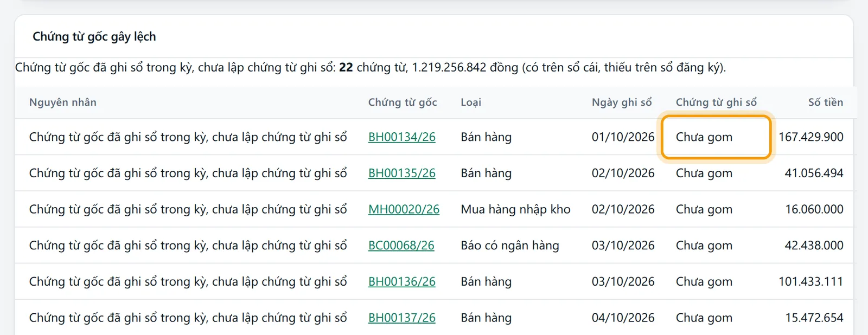Click the summary line with 22 vouchers
Viewport: 868px width, 335px height.
(371, 68)
